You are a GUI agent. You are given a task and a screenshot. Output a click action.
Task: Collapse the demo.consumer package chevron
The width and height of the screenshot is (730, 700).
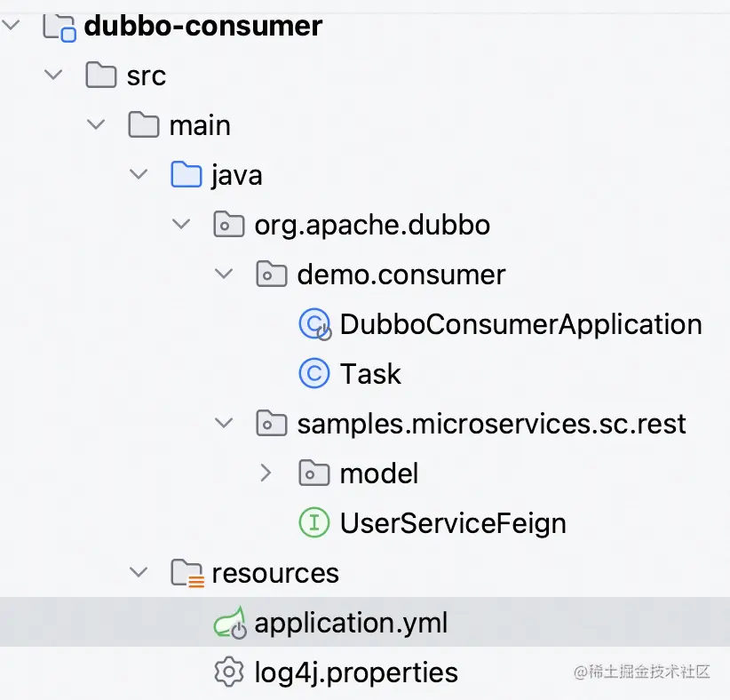tap(223, 274)
